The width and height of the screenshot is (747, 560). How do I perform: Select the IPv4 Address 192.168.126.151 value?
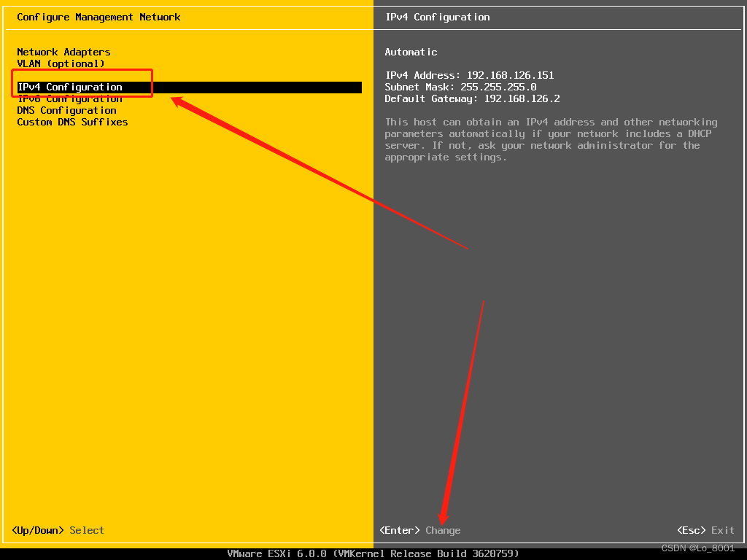[x=471, y=75]
